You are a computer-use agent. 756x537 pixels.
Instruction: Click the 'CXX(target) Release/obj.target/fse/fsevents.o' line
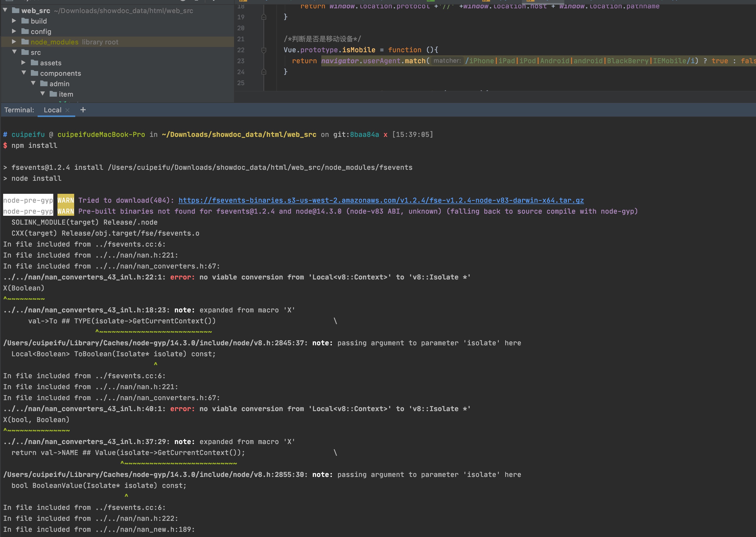tap(106, 234)
